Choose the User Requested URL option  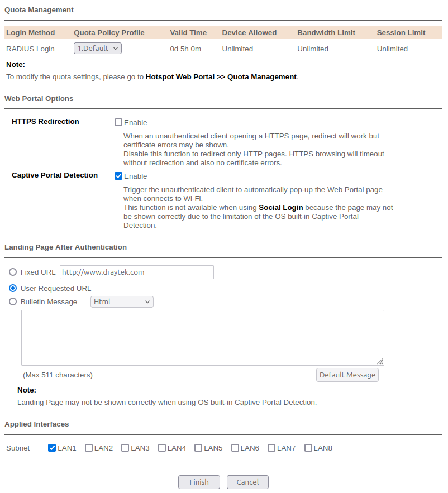click(x=13, y=289)
